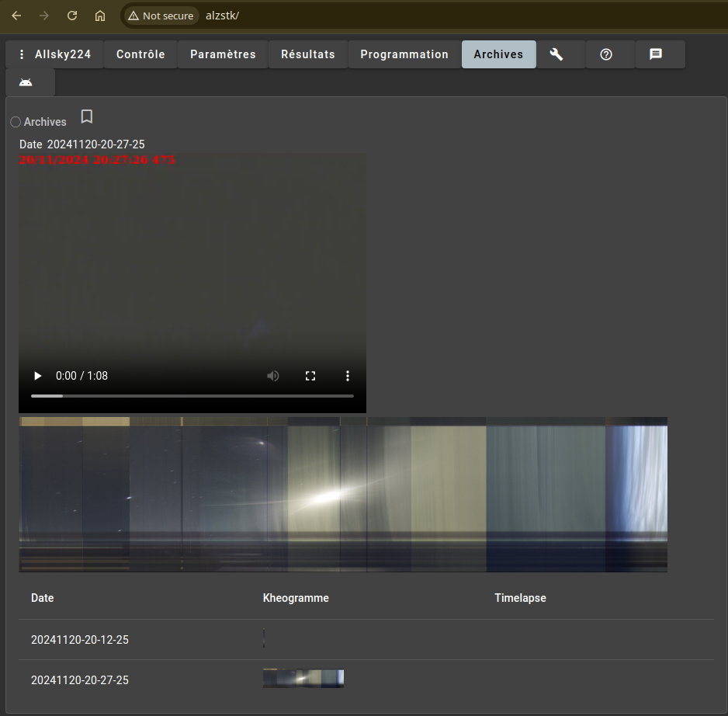Open the video player more-options menu
Viewport: 728px width, 716px height.
(x=347, y=376)
